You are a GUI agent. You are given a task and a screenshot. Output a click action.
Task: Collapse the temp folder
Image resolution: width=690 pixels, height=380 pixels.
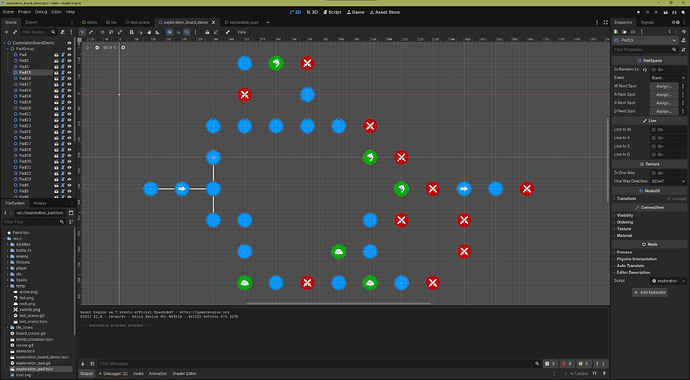coord(8,286)
